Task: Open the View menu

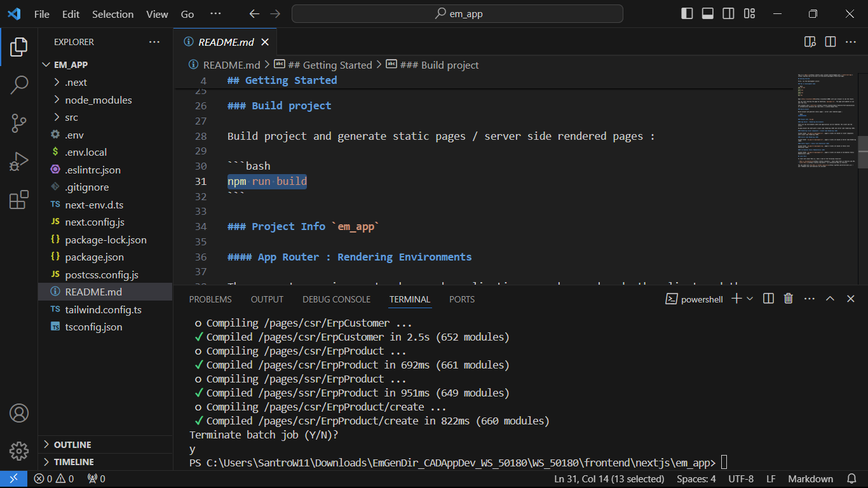Action: (x=157, y=14)
